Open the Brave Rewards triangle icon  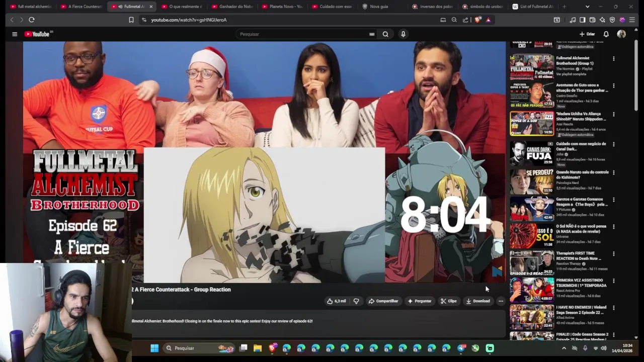[488, 20]
